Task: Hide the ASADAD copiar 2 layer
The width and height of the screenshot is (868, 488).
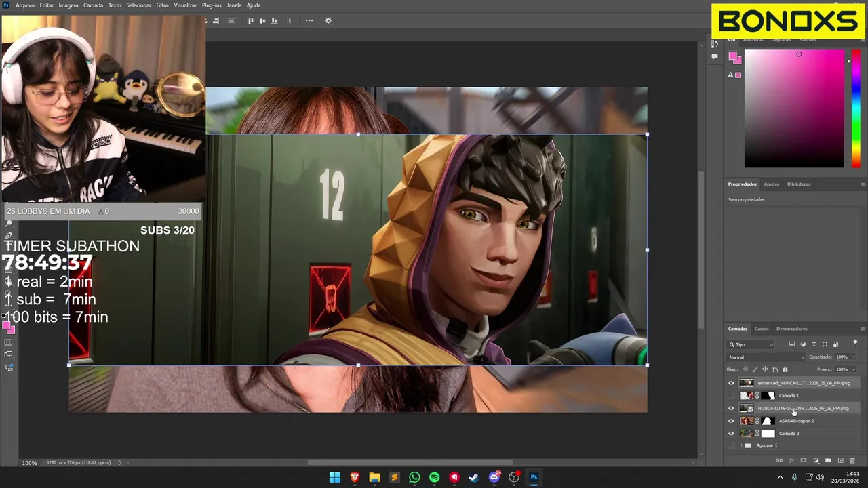Action: pyautogui.click(x=731, y=421)
